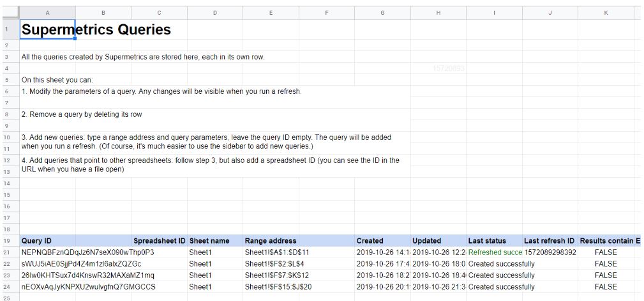This screenshot has width=644, height=301.
Task: Click the 'Add queries that point to other spreadsheets' text
Action: click(x=210, y=164)
